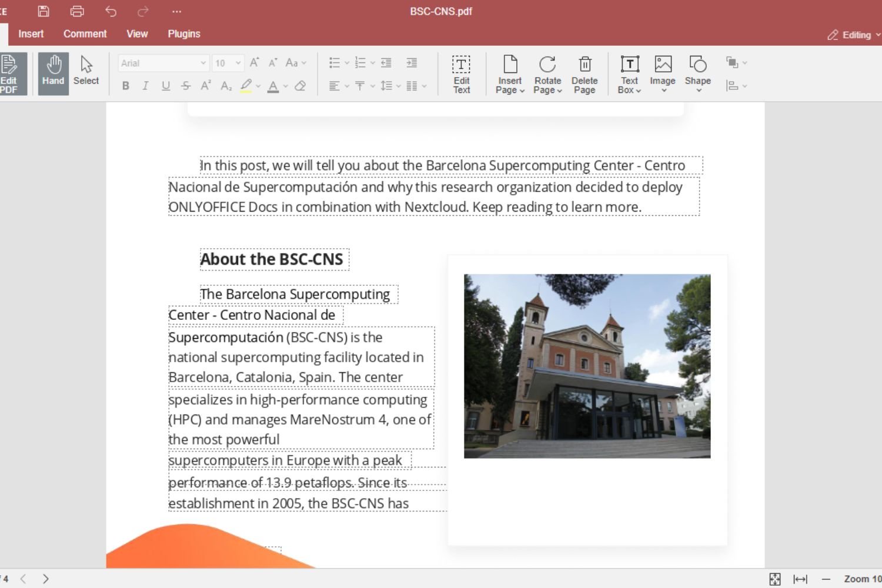Click the building photo in the document

pos(587,366)
